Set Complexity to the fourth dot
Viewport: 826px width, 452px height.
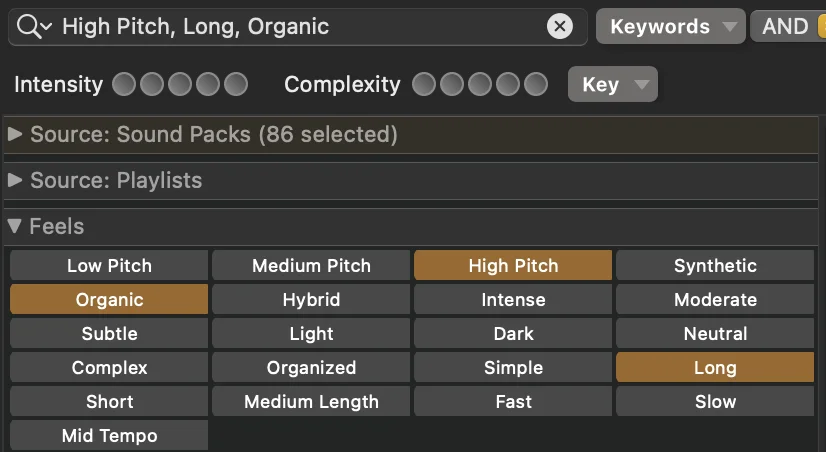click(x=508, y=84)
